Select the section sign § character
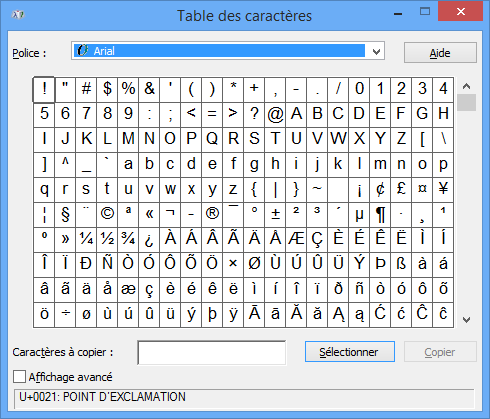 point(65,215)
